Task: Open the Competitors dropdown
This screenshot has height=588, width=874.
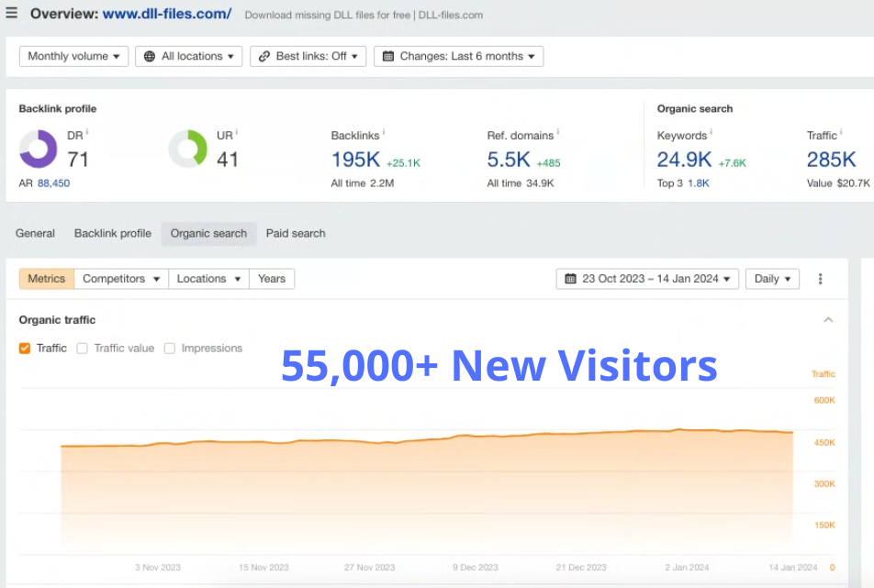Action: coord(121,278)
